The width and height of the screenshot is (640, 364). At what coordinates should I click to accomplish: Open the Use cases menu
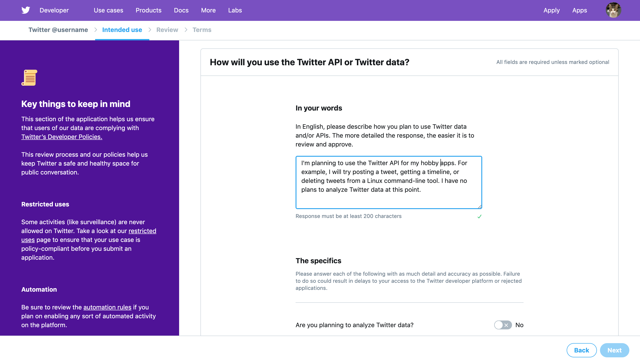point(108,10)
